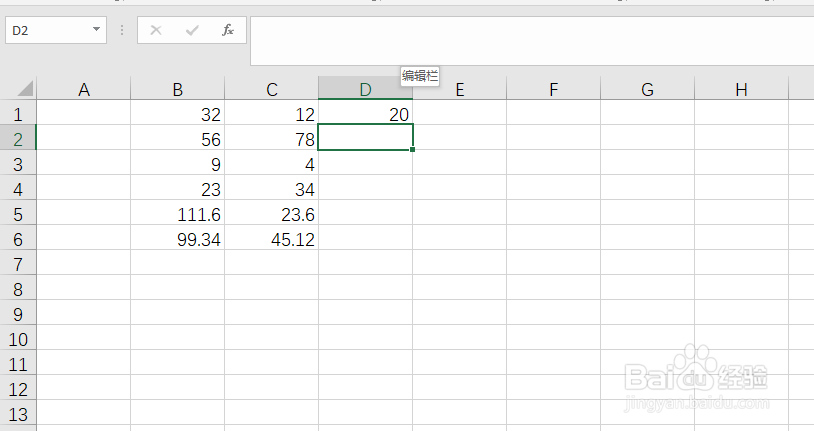This screenshot has height=431, width=814.
Task: Select row 10 header
Action: click(x=18, y=337)
